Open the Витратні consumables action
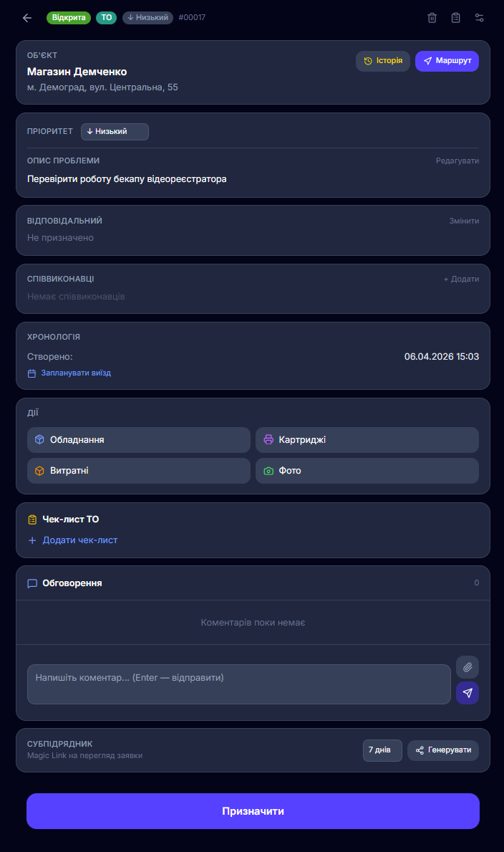The height and width of the screenshot is (852, 504). click(x=138, y=471)
